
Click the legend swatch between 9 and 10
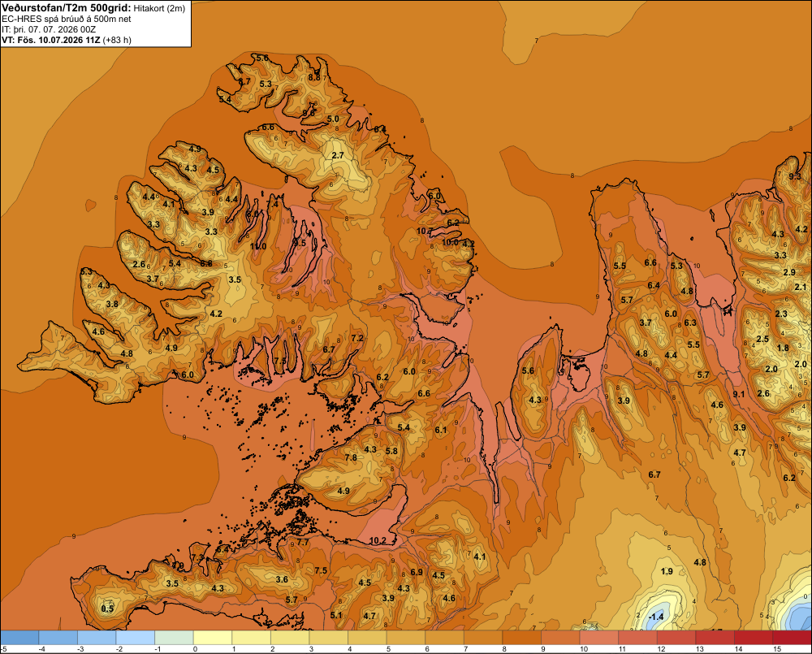coord(560,637)
